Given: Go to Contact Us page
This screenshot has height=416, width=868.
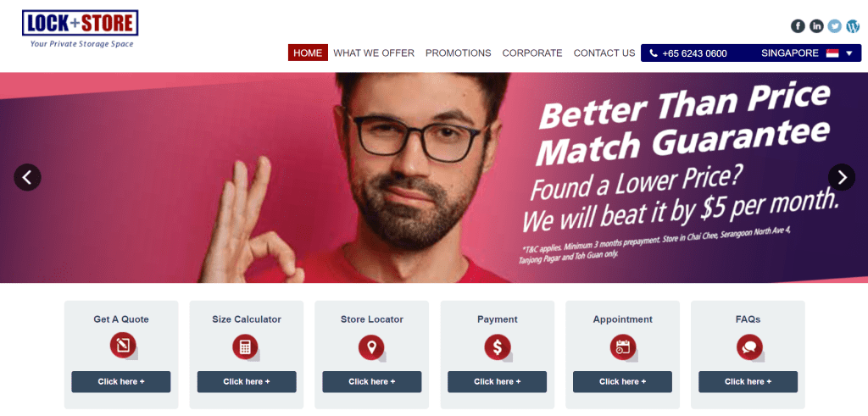Looking at the screenshot, I should coord(604,53).
